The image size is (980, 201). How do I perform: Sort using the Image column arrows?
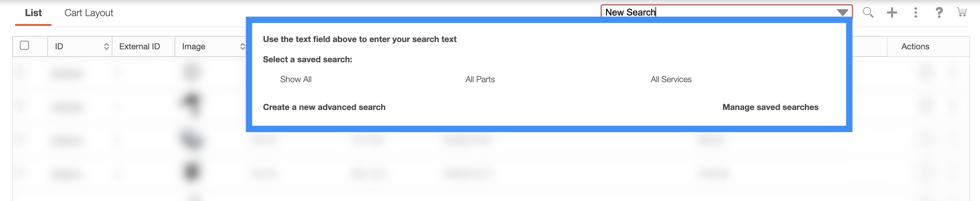pyautogui.click(x=242, y=46)
